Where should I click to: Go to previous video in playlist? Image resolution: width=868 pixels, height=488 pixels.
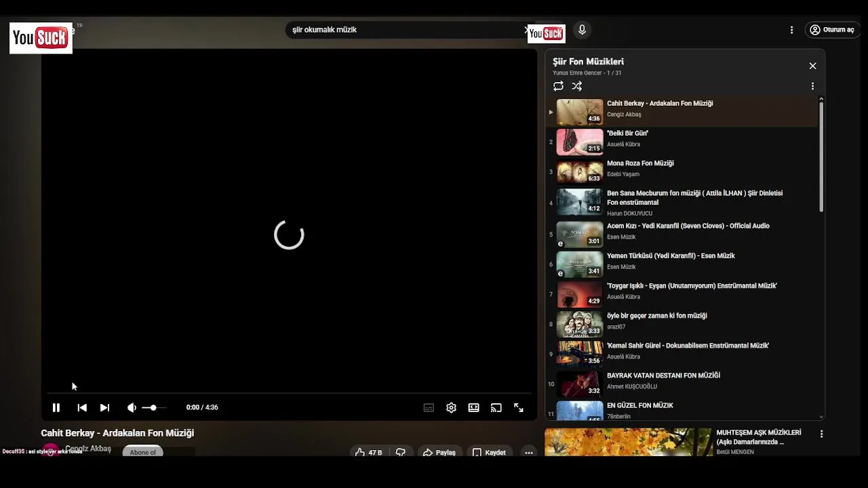82,407
